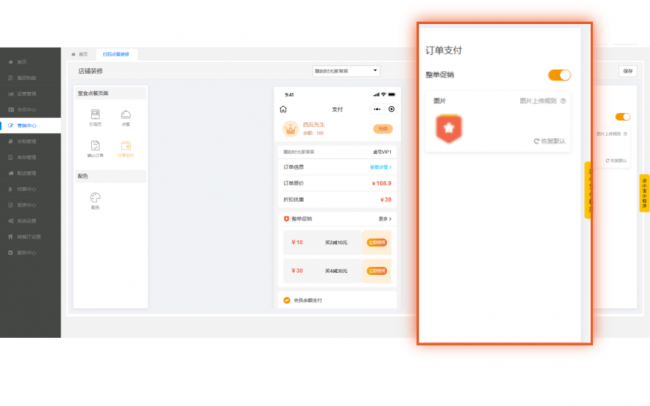Click the orange button on ¥30 coupon
The height and width of the screenshot is (406, 650).
[377, 271]
